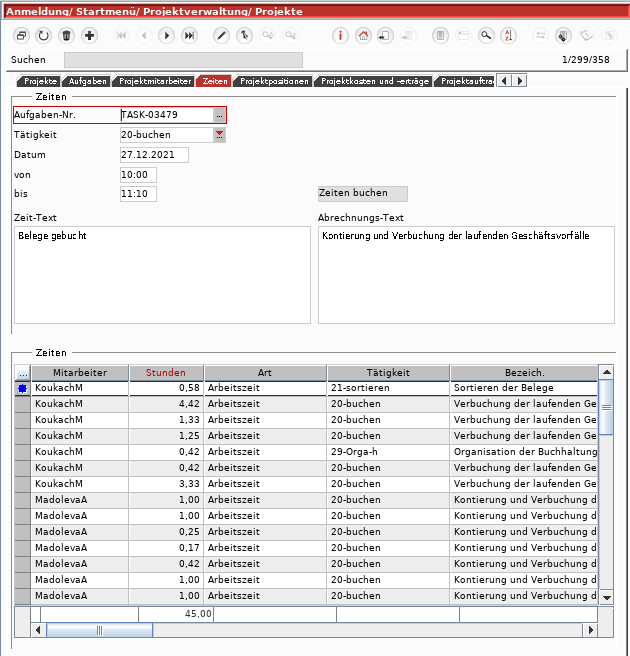
Task: Open the Tätigkeit dropdown
Action: point(219,135)
